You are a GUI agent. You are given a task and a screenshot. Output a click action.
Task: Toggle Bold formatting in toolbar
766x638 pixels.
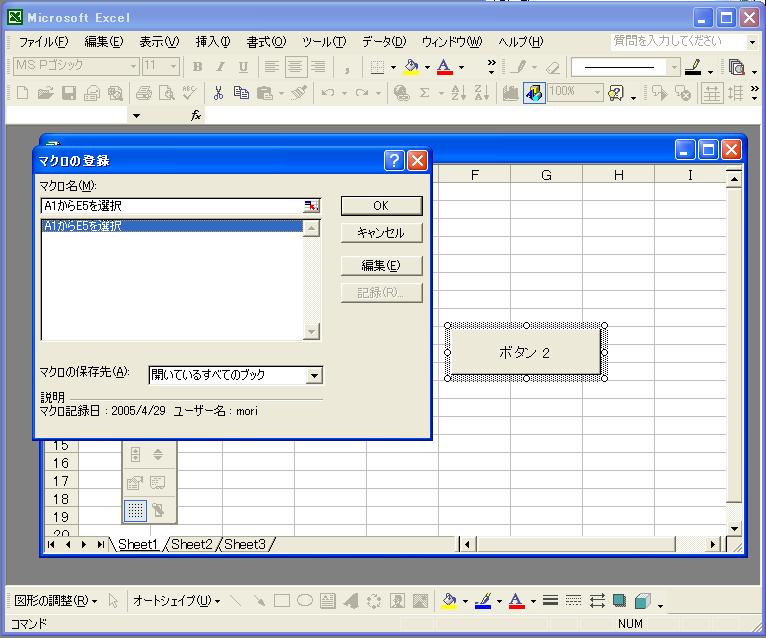click(x=197, y=66)
